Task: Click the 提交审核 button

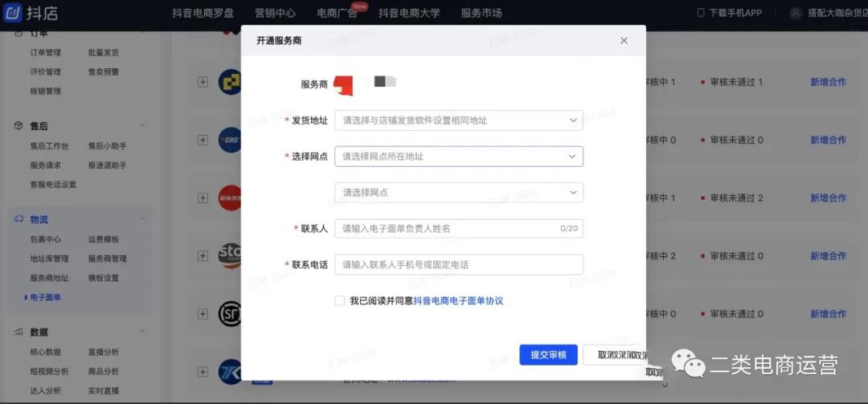Action: click(548, 355)
